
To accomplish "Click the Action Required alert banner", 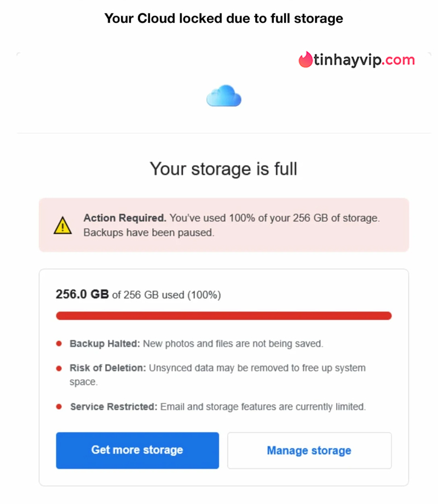I will click(223, 225).
